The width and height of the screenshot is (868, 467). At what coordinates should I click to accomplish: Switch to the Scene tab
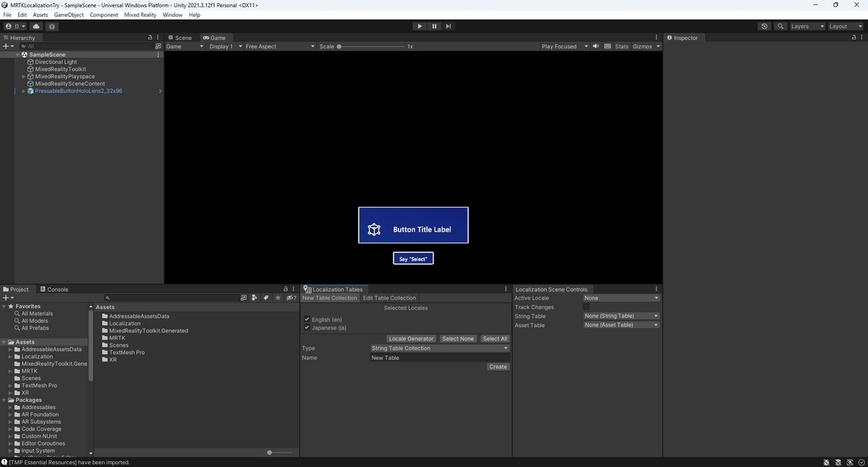point(180,38)
